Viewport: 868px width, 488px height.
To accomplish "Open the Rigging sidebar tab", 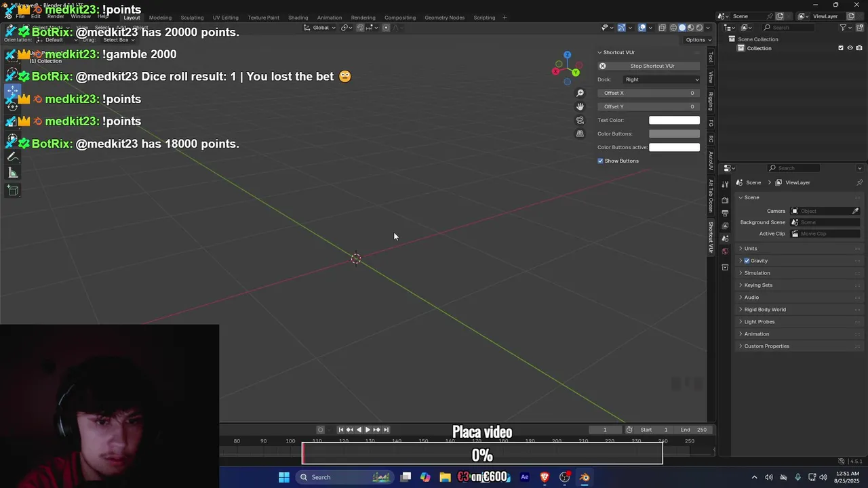I will click(711, 101).
